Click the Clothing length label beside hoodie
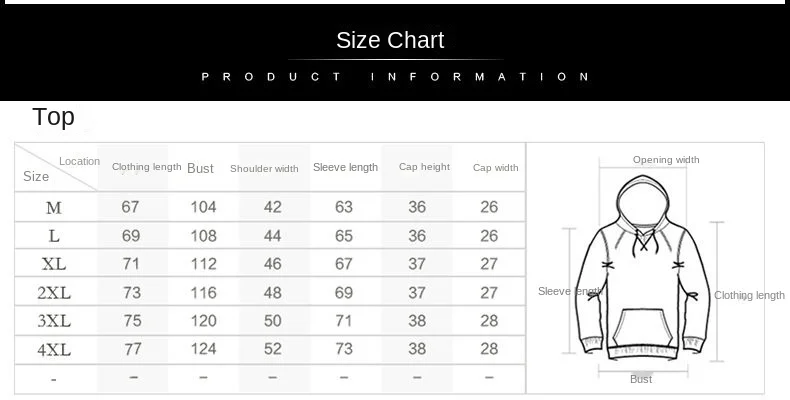790x400 pixels. pyautogui.click(x=749, y=296)
